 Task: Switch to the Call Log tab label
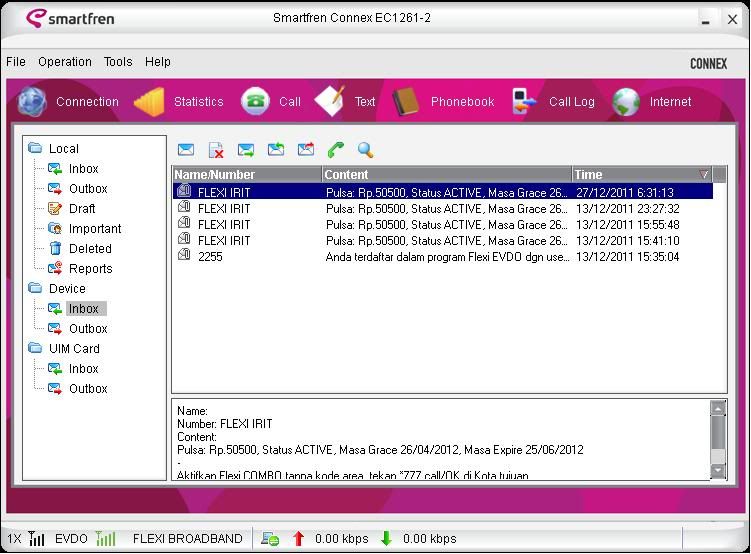pos(572,102)
